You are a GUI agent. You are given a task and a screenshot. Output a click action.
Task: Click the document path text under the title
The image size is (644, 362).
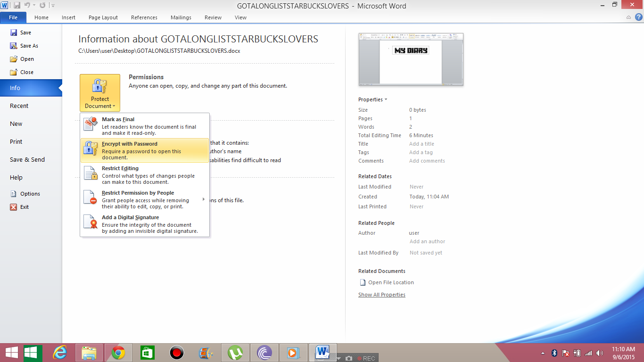pyautogui.click(x=159, y=50)
